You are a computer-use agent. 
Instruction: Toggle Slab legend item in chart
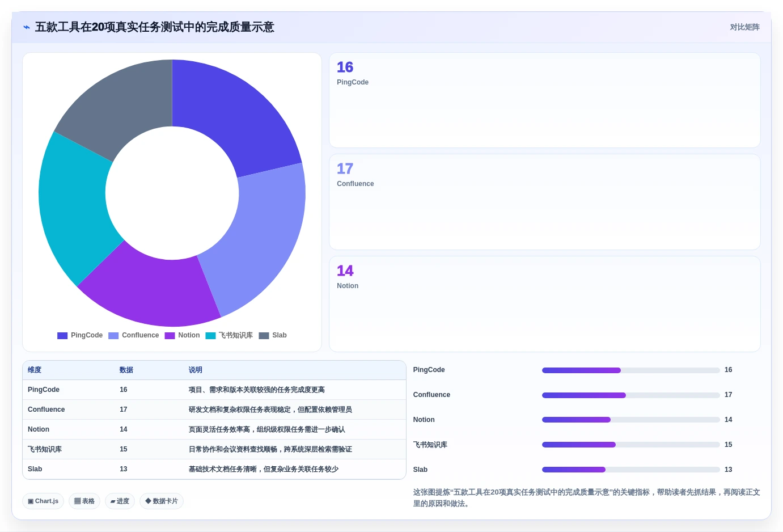click(273, 335)
